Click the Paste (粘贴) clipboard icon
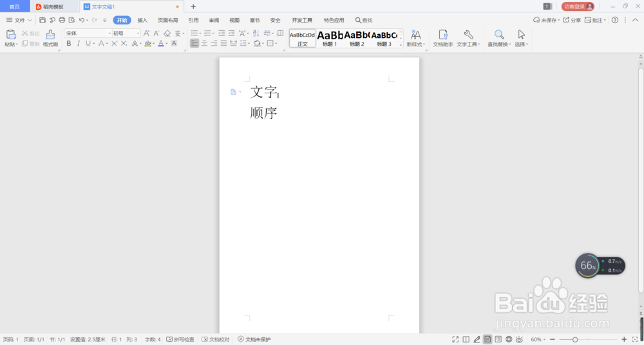 (x=11, y=35)
